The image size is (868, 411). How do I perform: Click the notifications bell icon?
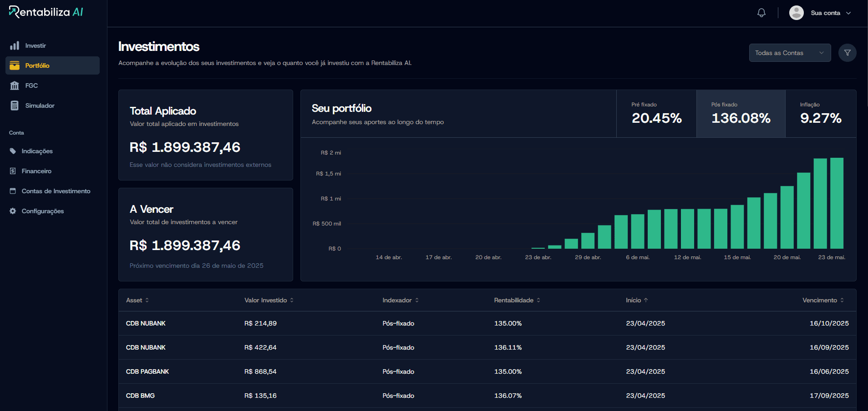click(761, 12)
